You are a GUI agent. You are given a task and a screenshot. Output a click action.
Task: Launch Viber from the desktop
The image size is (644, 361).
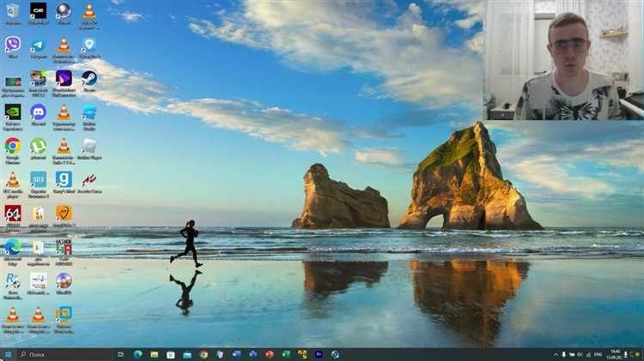tap(13, 44)
